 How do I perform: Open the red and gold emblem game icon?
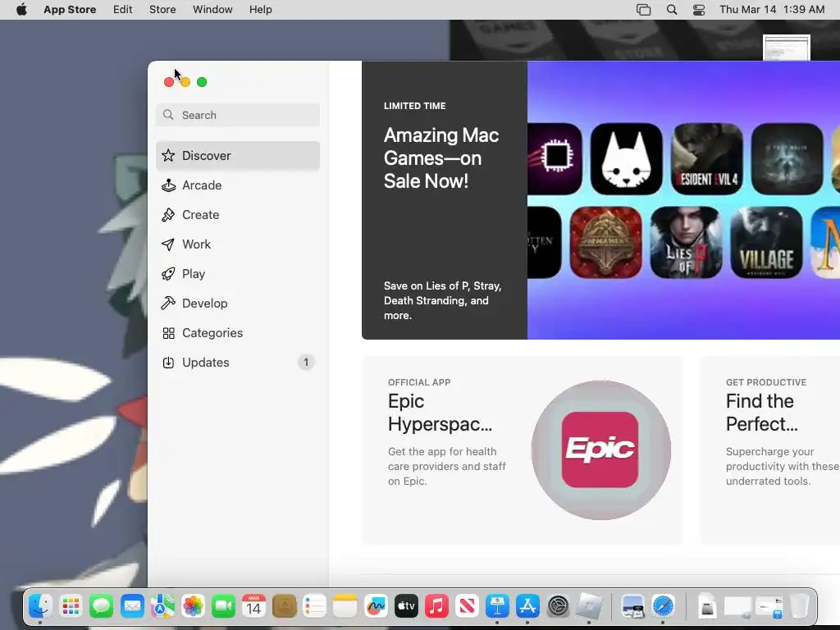[x=606, y=243]
